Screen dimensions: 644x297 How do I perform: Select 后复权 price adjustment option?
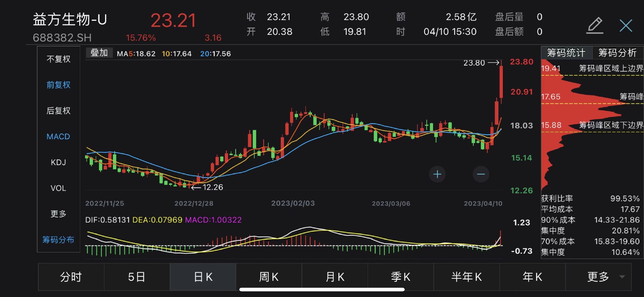pyautogui.click(x=58, y=111)
